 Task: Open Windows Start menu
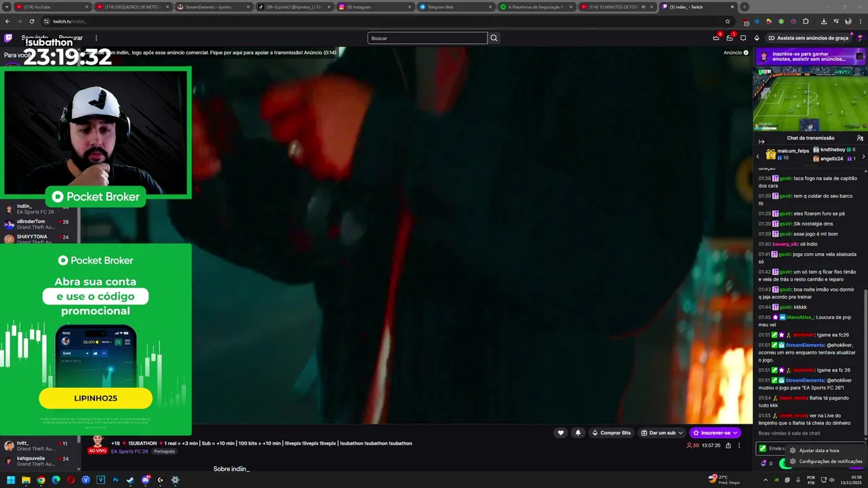(11, 480)
